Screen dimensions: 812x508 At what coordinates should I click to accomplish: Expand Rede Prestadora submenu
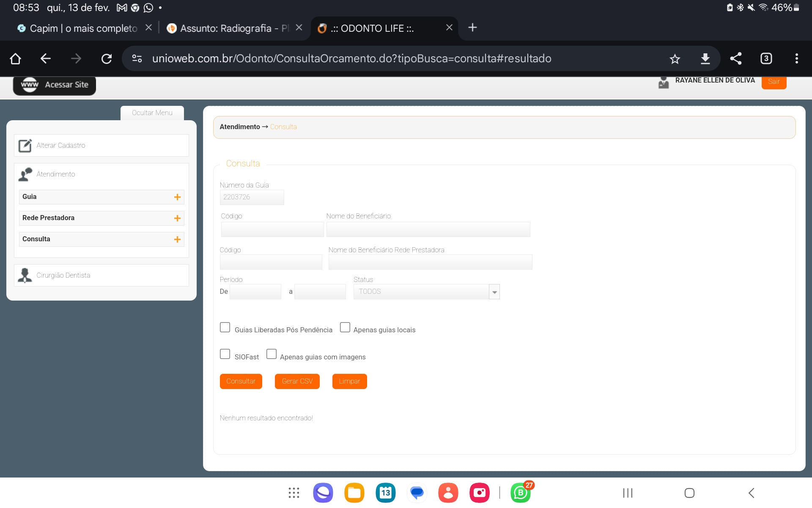point(177,218)
